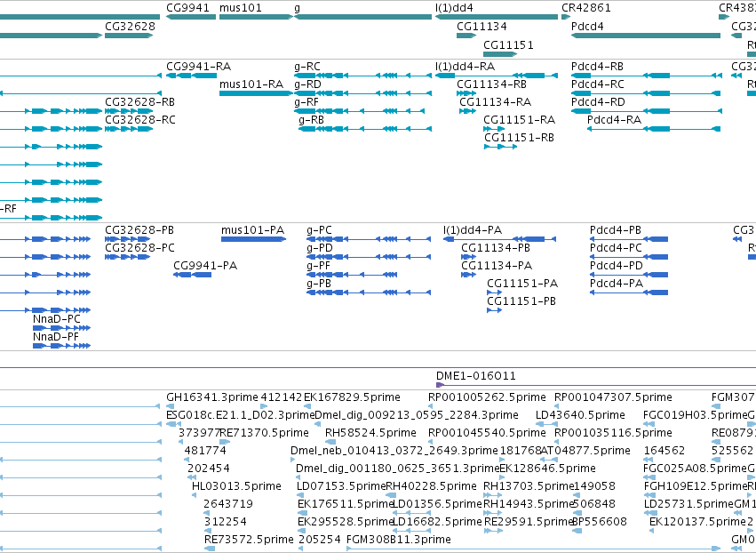Select the mus101-PA protein label
Viewport: 756px width, 553px height.
pos(252,230)
